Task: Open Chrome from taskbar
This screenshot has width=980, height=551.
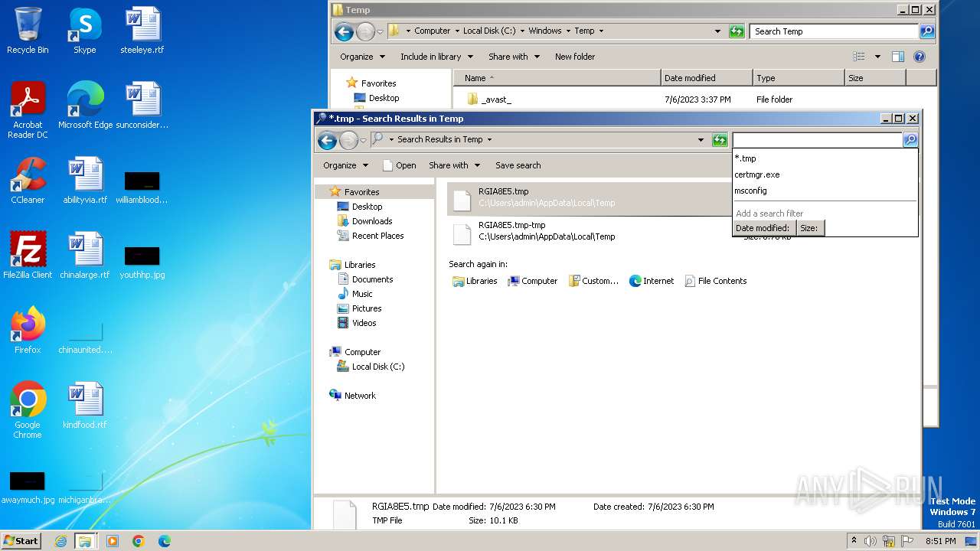Action: coord(138,540)
